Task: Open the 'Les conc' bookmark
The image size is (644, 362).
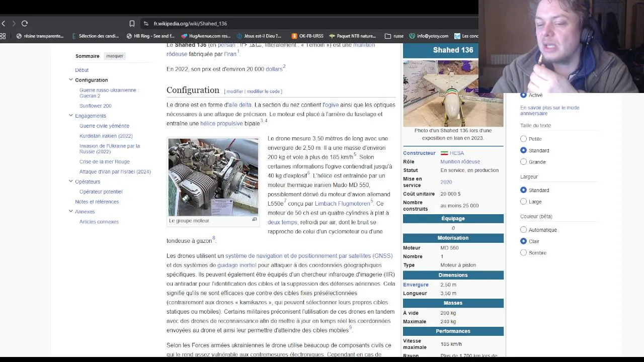Action: [466, 36]
